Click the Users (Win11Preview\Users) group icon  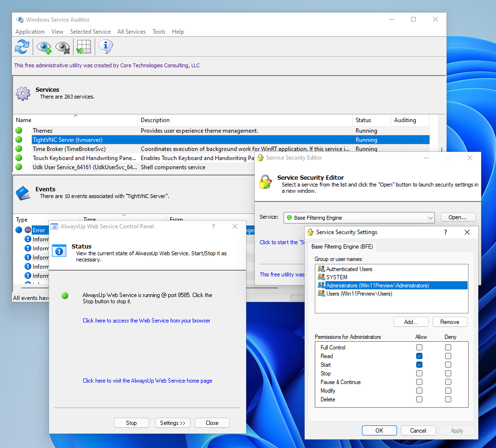pyautogui.click(x=322, y=294)
